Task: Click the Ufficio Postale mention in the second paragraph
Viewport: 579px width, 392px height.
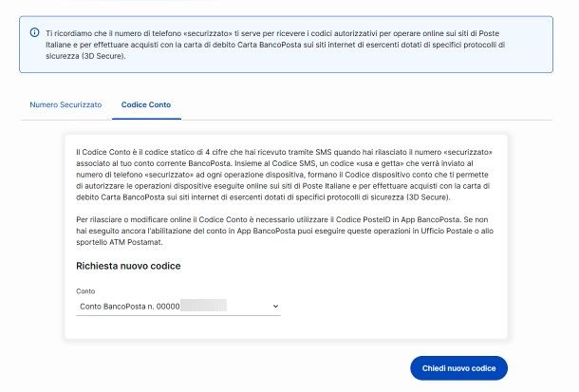Action: pos(430,231)
